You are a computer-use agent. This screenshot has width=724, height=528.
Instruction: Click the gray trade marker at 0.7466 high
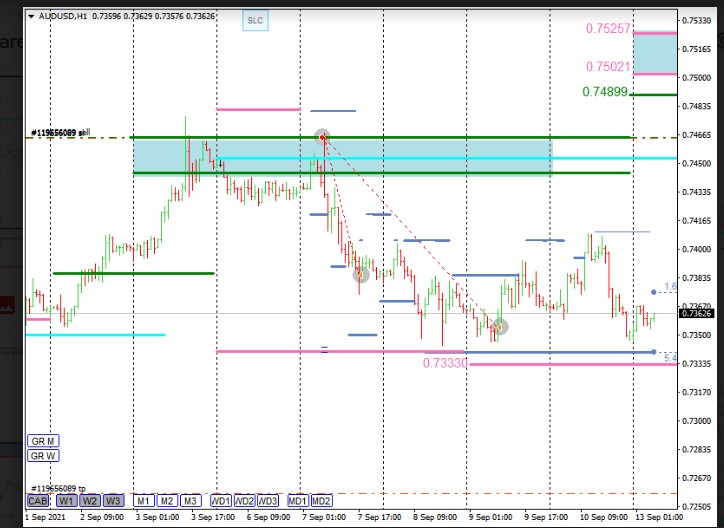point(322,137)
